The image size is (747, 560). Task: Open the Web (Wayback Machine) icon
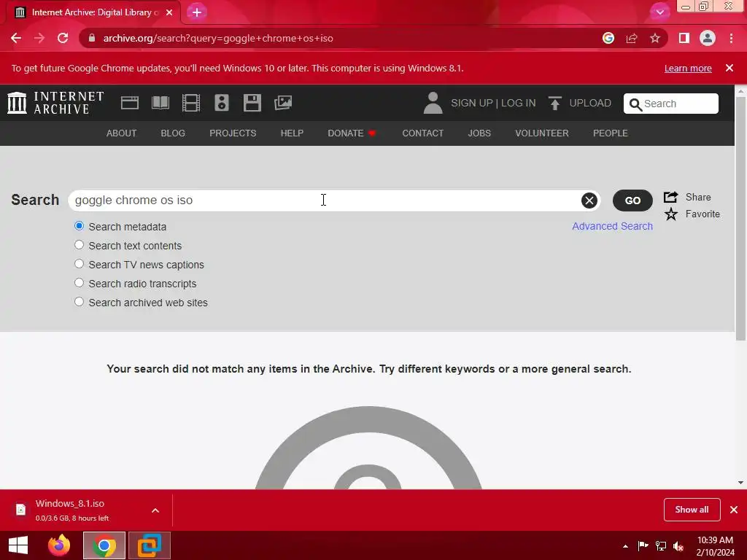click(x=130, y=103)
